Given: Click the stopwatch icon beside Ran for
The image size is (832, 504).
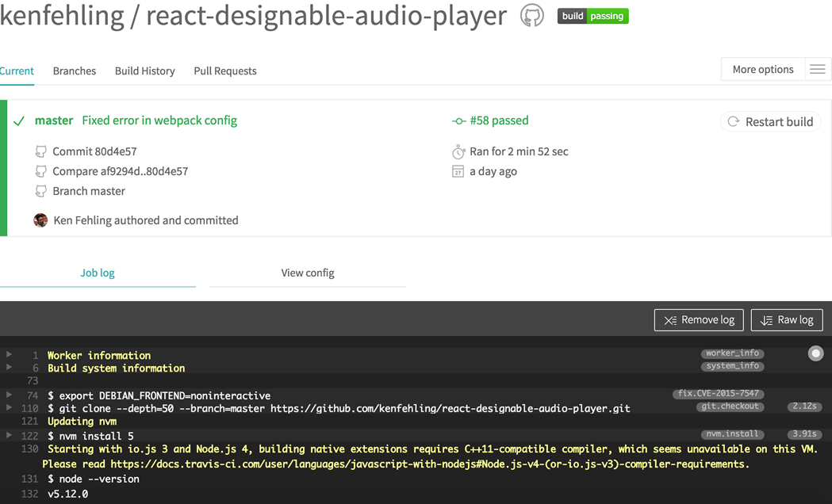Looking at the screenshot, I should coord(458,151).
